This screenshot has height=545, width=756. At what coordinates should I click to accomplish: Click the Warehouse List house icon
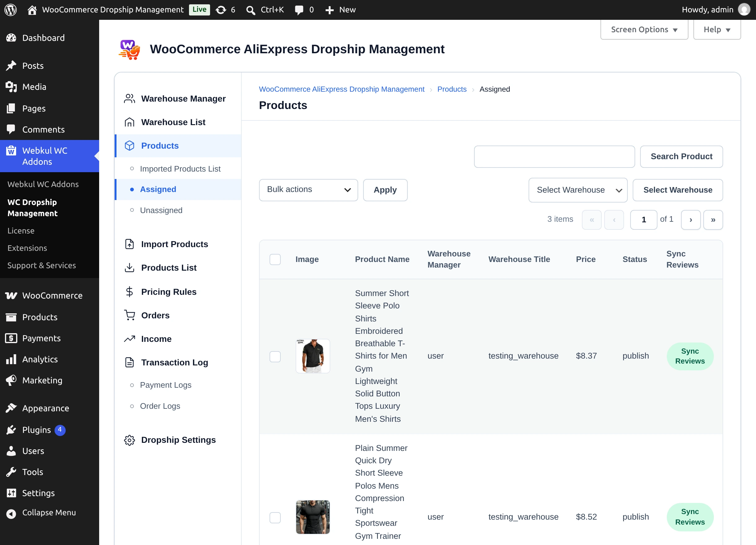(x=129, y=122)
